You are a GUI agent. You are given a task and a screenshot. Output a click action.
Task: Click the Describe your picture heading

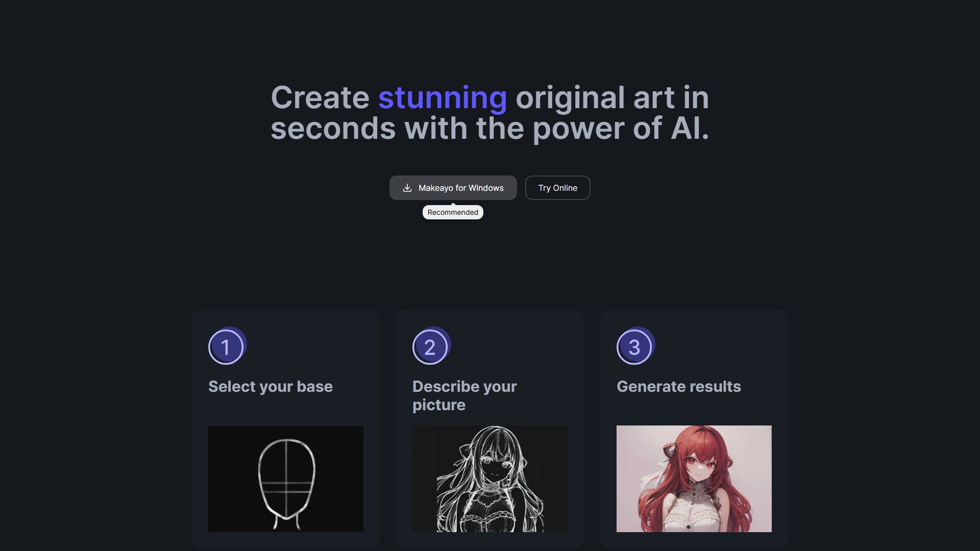click(464, 395)
